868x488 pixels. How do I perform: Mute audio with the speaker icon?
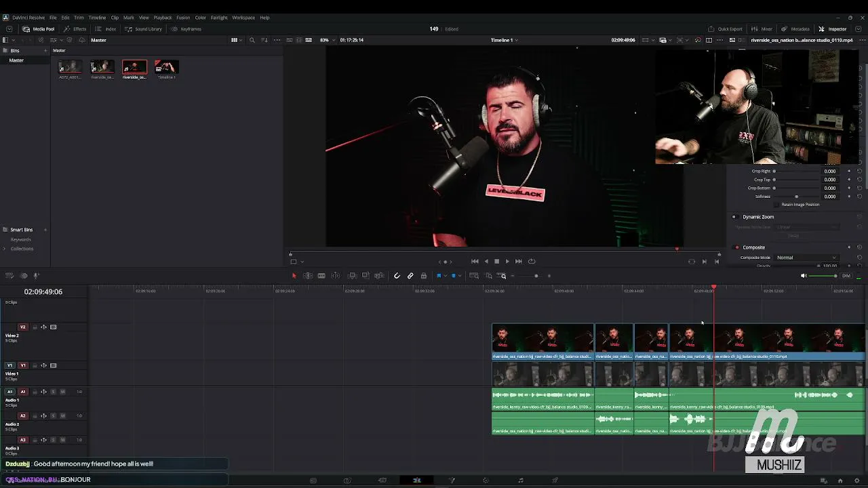pos(804,276)
